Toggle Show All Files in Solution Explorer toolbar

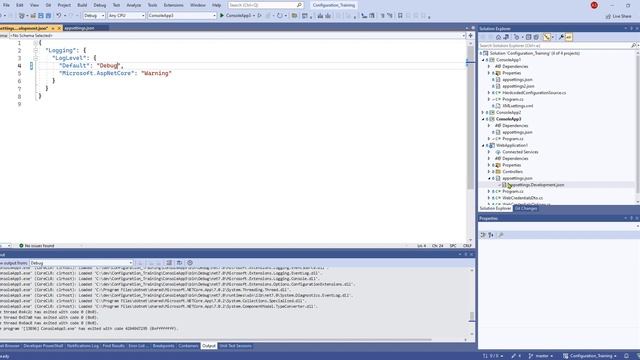pos(537,37)
